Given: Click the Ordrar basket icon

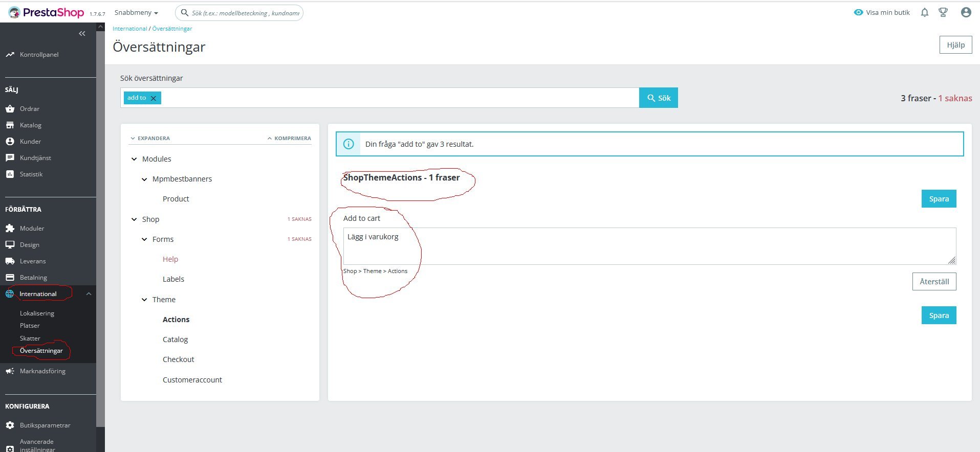Looking at the screenshot, I should point(10,109).
